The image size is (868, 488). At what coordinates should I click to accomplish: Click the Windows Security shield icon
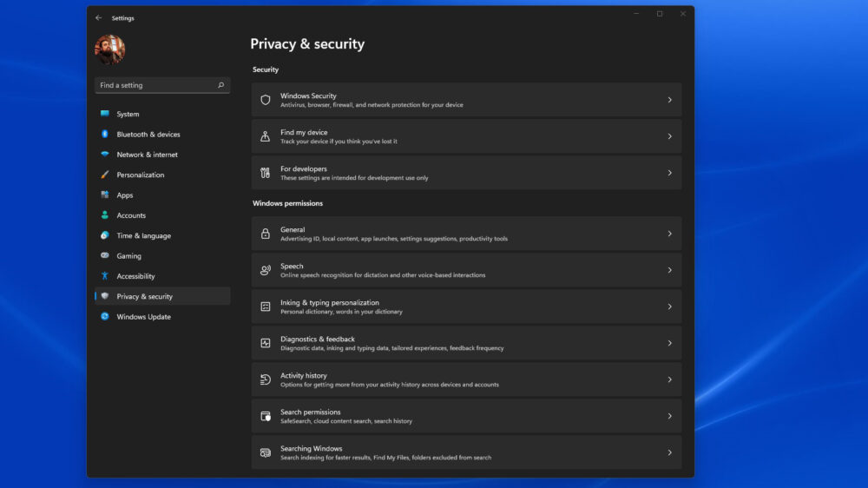265,100
